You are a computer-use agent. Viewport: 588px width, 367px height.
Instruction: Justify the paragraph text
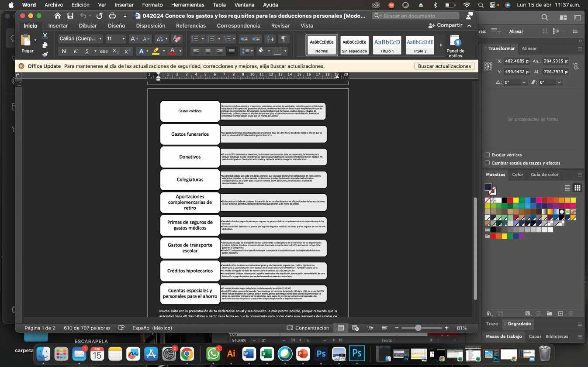(232, 51)
